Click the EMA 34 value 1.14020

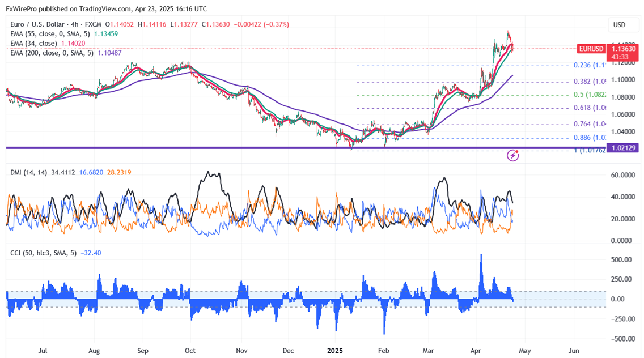pyautogui.click(x=73, y=44)
